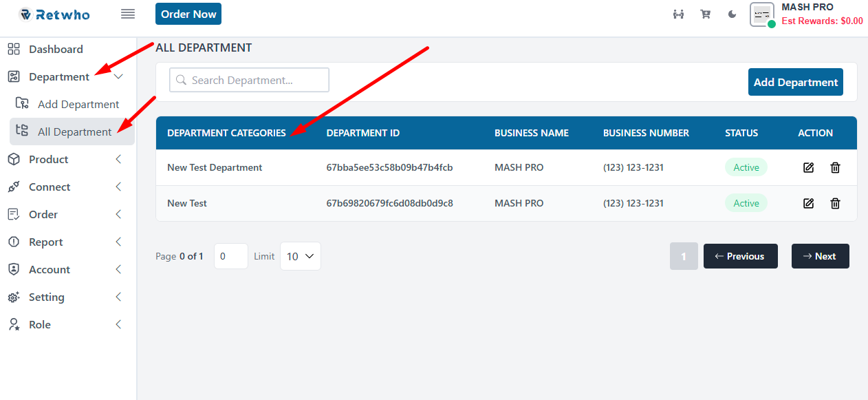Viewport: 868px width, 400px height.
Task: Click the Business Name column header
Action: point(532,133)
